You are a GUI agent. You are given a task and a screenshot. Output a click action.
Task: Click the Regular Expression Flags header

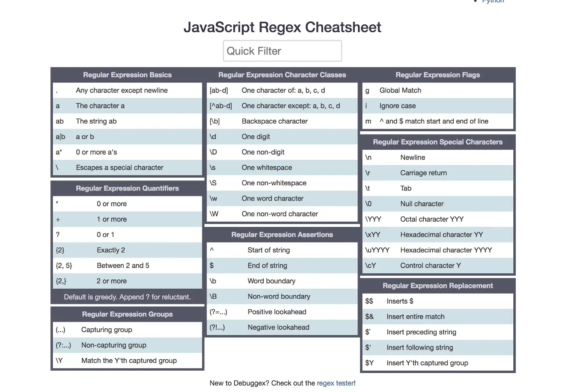pos(437,75)
